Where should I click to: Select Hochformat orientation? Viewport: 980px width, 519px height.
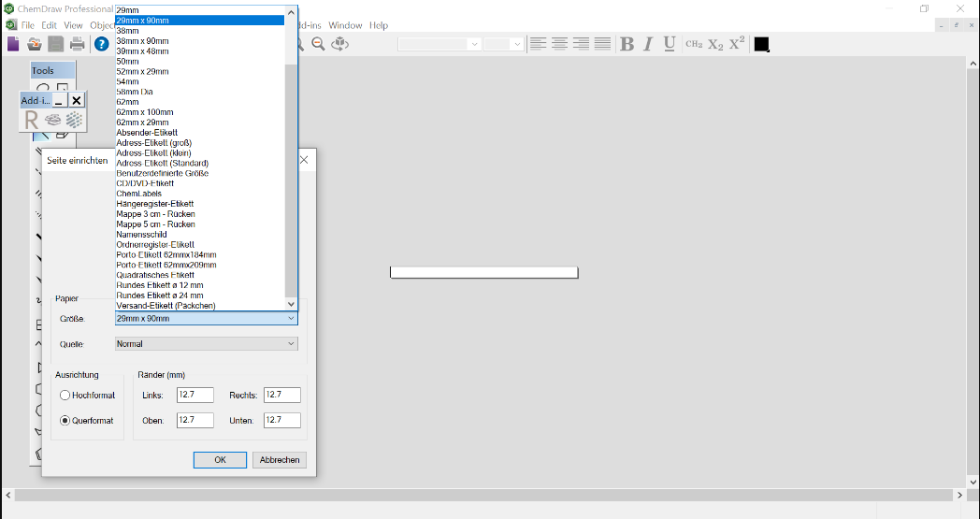tap(65, 396)
